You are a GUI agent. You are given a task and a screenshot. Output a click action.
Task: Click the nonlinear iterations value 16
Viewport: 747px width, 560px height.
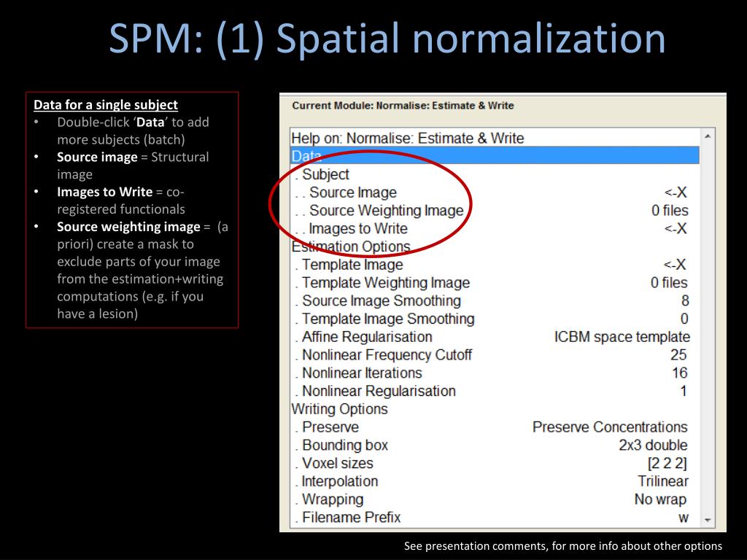(x=679, y=373)
